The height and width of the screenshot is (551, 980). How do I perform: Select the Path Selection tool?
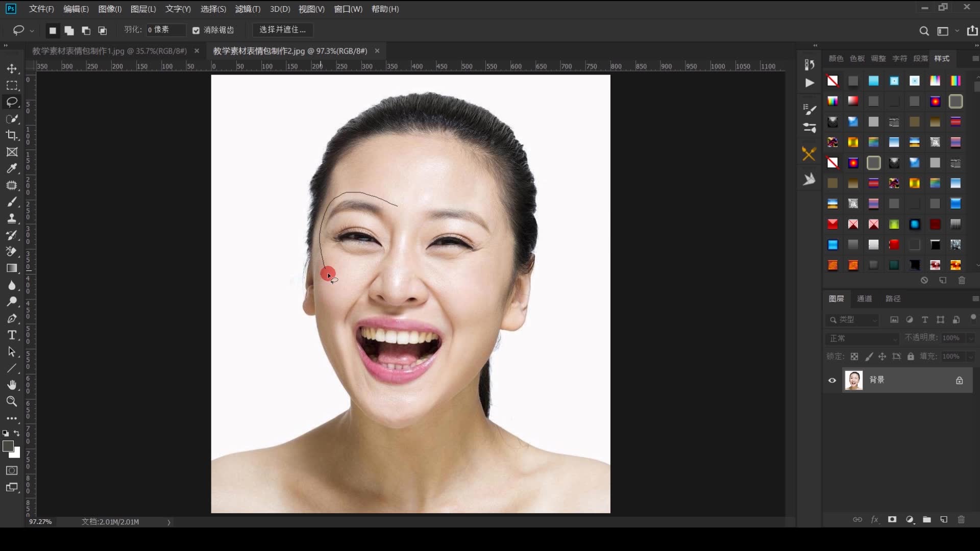coord(12,352)
